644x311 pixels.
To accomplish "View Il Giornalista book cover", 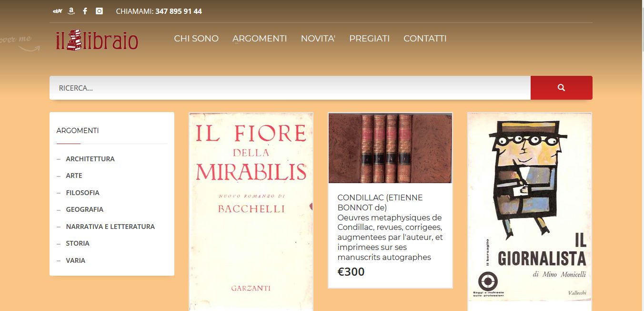I will tap(530, 207).
